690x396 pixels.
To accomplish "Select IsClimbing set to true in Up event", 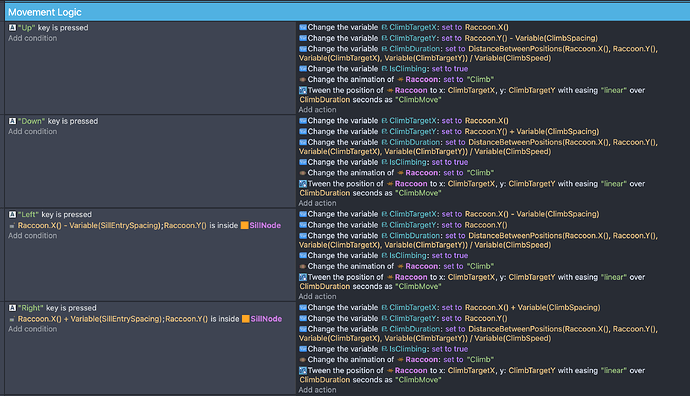I will [x=384, y=69].
